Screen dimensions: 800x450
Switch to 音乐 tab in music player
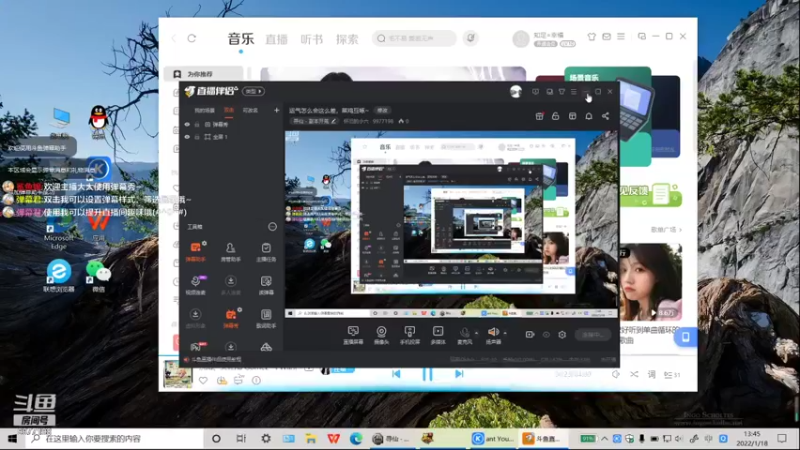point(241,39)
